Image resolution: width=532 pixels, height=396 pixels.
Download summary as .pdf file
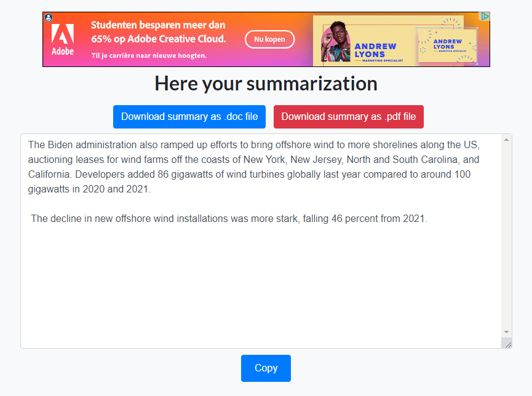tap(348, 117)
